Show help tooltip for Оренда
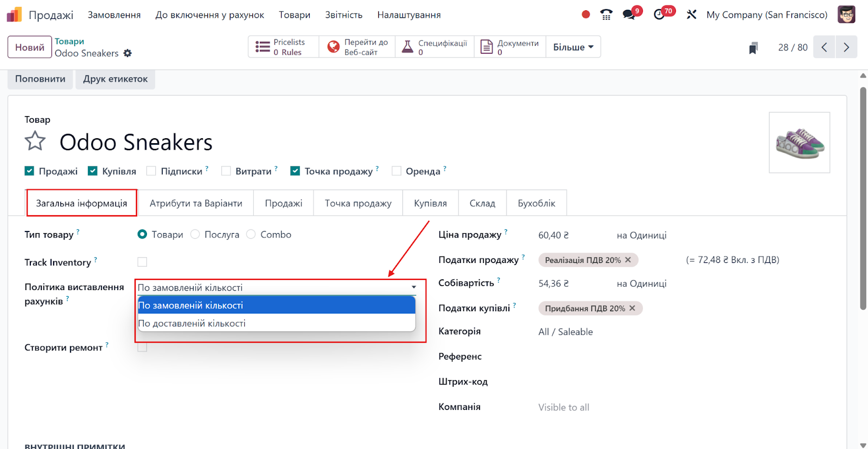The width and height of the screenshot is (868, 449). click(445, 168)
